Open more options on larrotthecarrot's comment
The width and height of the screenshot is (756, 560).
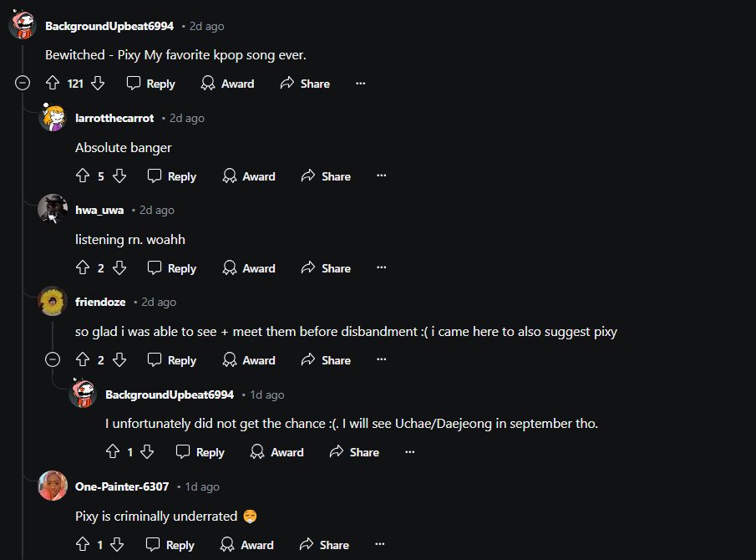[x=382, y=176]
